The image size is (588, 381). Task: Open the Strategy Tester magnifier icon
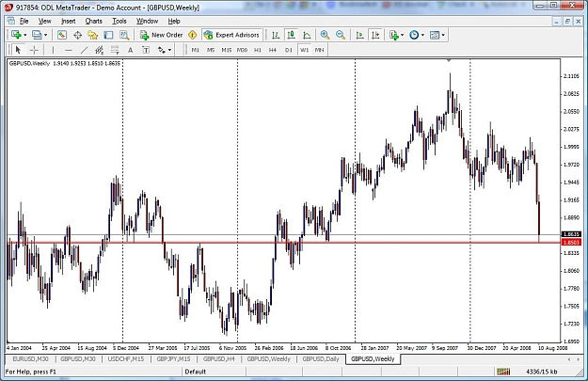coord(124,35)
